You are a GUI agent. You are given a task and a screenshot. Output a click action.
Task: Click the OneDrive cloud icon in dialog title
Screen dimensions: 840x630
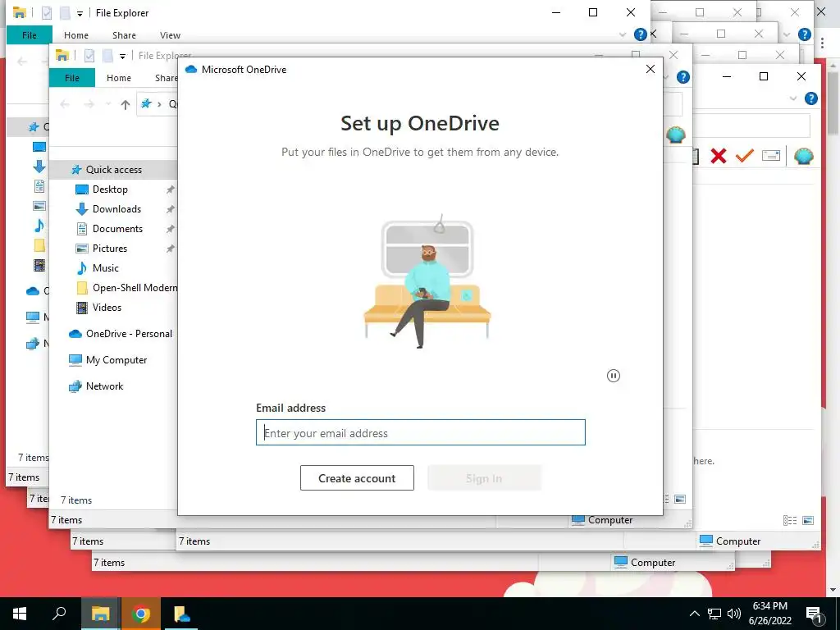coord(191,69)
